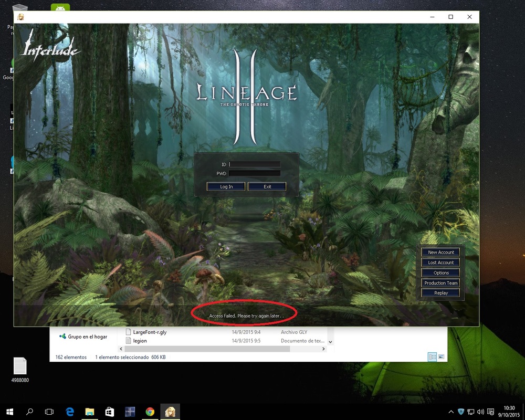
Task: Focus the PWD password field
Action: [x=255, y=173]
